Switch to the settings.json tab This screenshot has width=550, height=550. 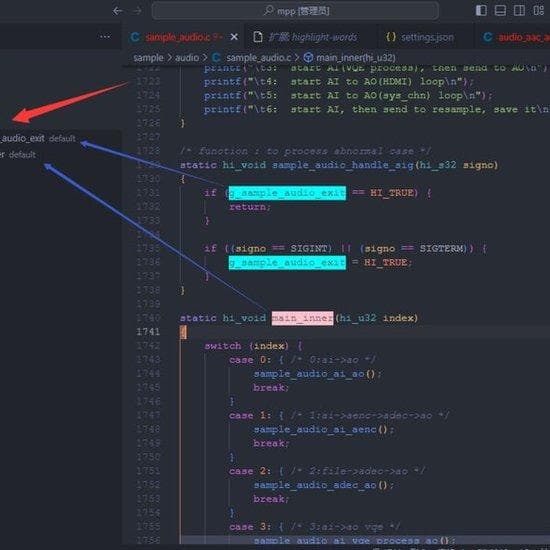pos(427,37)
